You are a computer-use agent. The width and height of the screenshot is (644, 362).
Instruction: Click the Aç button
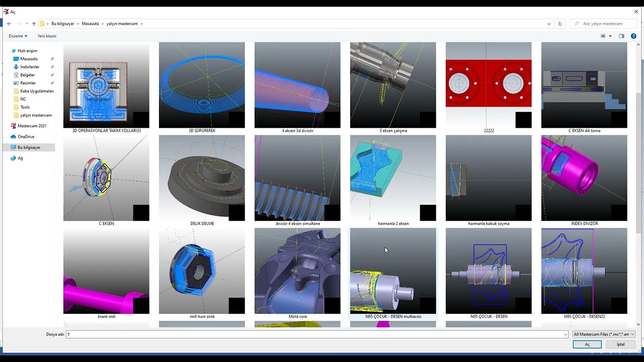587,344
